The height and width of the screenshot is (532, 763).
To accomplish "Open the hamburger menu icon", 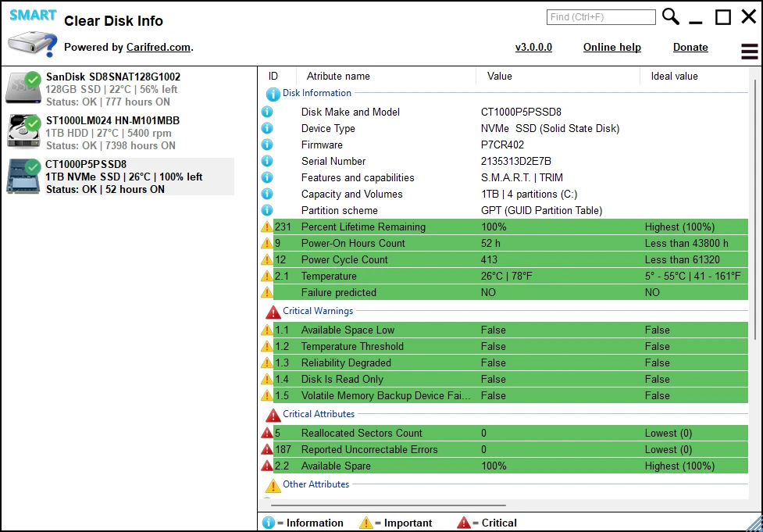I will (750, 51).
